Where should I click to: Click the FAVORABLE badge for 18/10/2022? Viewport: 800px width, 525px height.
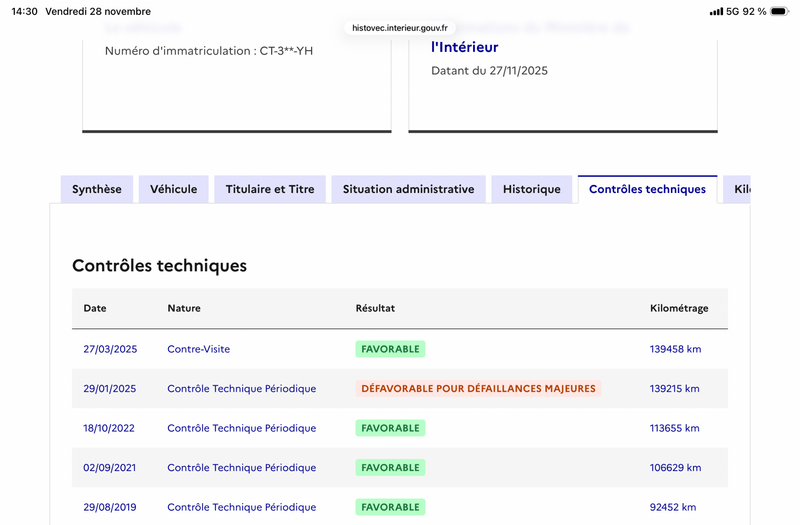[x=390, y=428]
